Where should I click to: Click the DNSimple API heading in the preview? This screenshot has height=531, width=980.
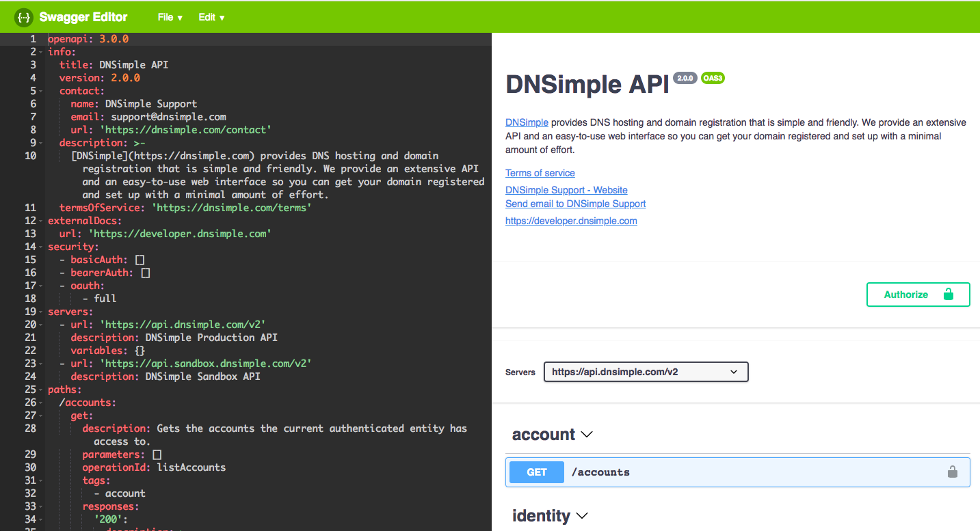pyautogui.click(x=587, y=85)
